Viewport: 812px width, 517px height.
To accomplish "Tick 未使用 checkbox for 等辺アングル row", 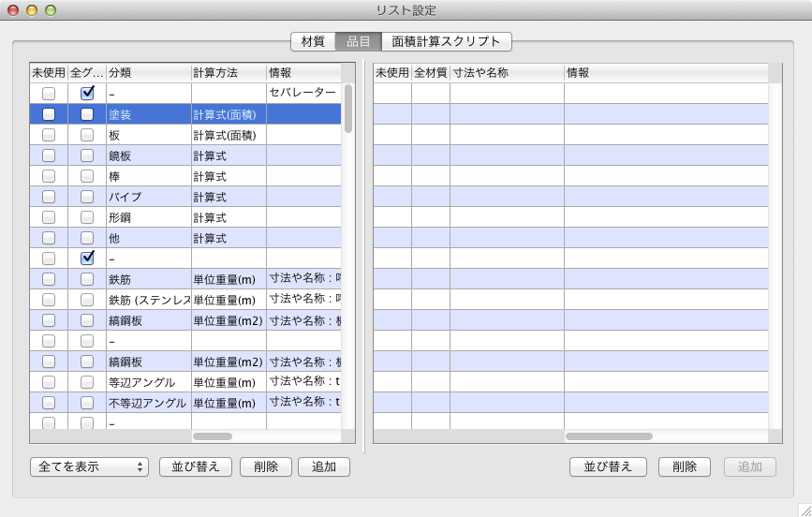I will [49, 382].
